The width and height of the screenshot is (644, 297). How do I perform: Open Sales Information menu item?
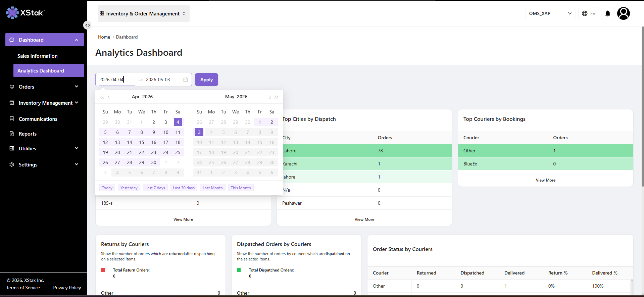point(38,56)
